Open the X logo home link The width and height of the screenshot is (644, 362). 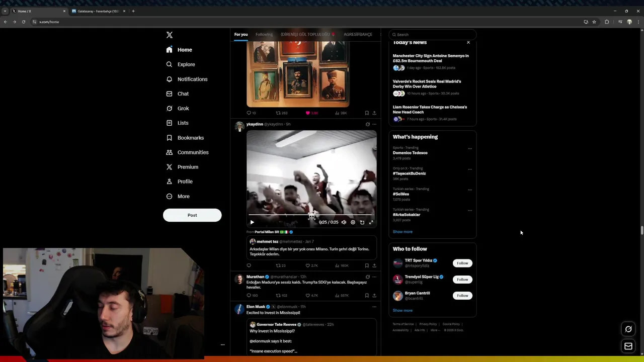(170, 35)
